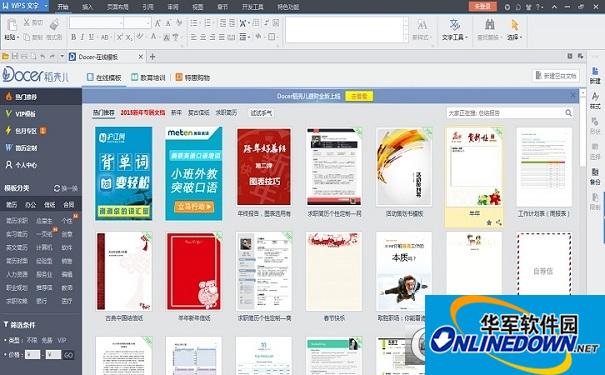
Task: Click the numbered list icon
Action: [208, 23]
